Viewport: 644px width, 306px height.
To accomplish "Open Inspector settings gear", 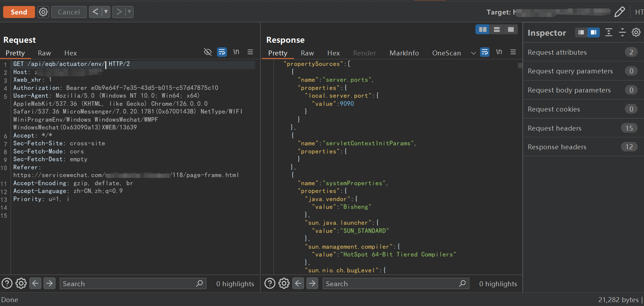I will (636, 32).
